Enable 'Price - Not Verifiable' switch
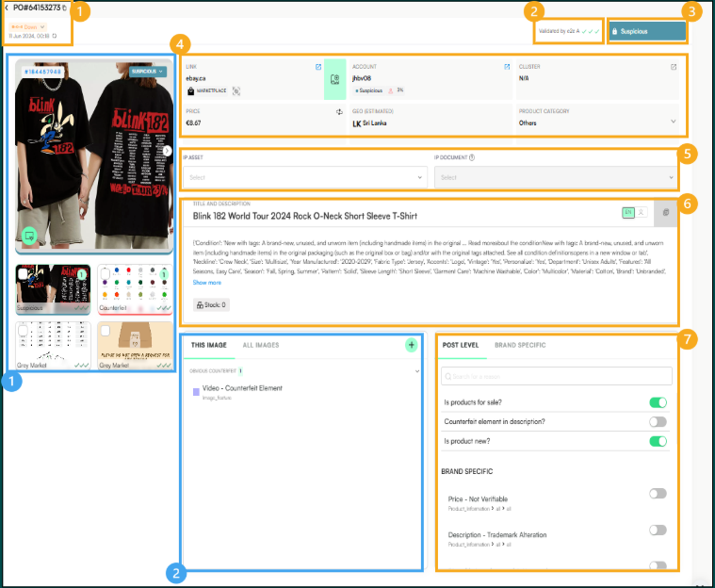The height and width of the screenshot is (588, 715). point(658,494)
